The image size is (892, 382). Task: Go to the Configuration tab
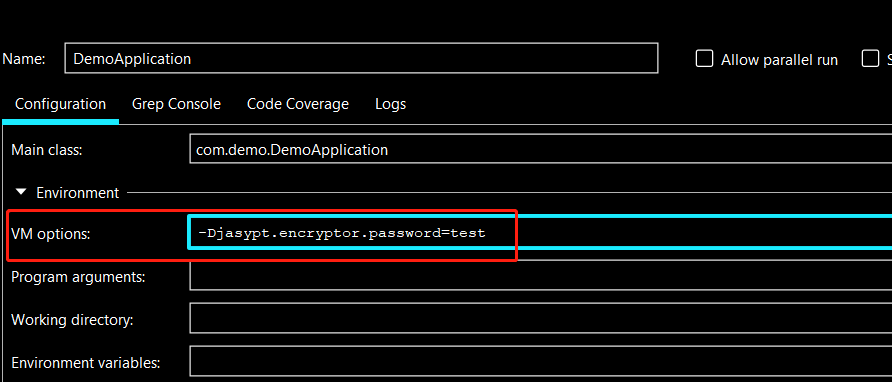click(x=60, y=104)
